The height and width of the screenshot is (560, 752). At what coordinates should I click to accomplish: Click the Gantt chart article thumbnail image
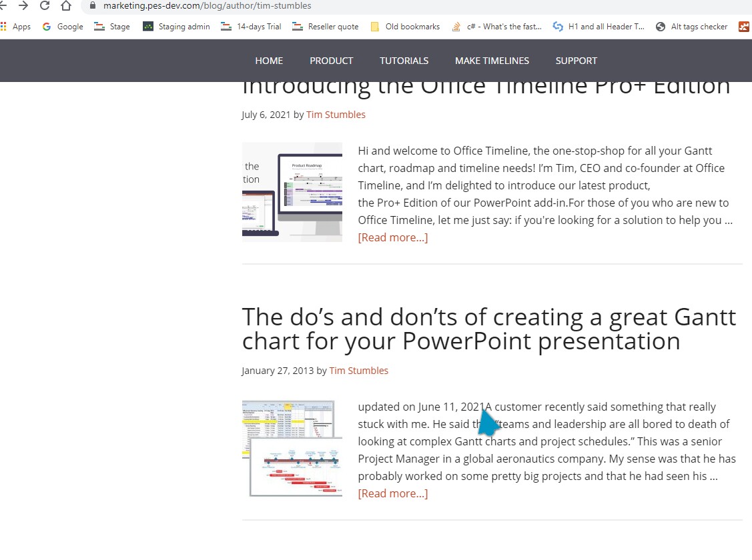point(292,448)
